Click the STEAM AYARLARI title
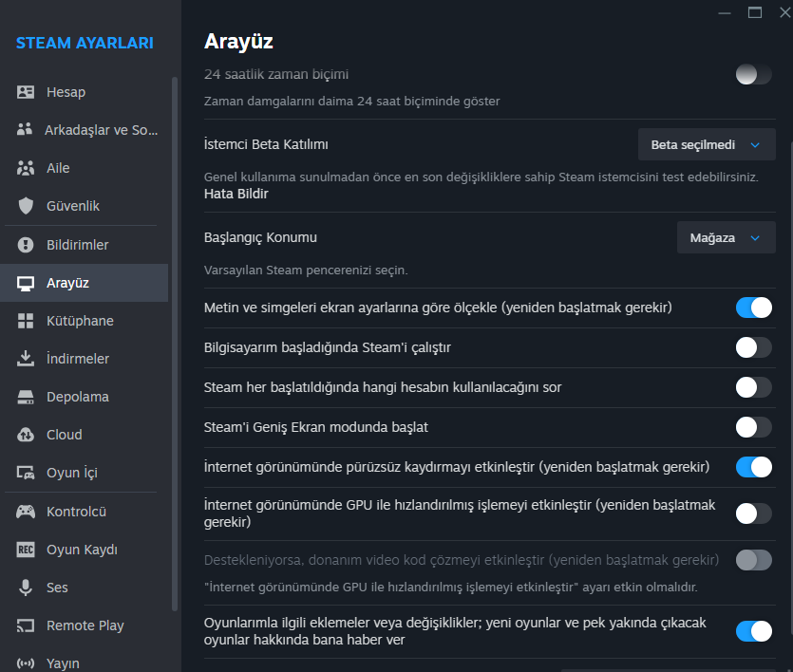Image resolution: width=793 pixels, height=672 pixels. click(x=85, y=43)
